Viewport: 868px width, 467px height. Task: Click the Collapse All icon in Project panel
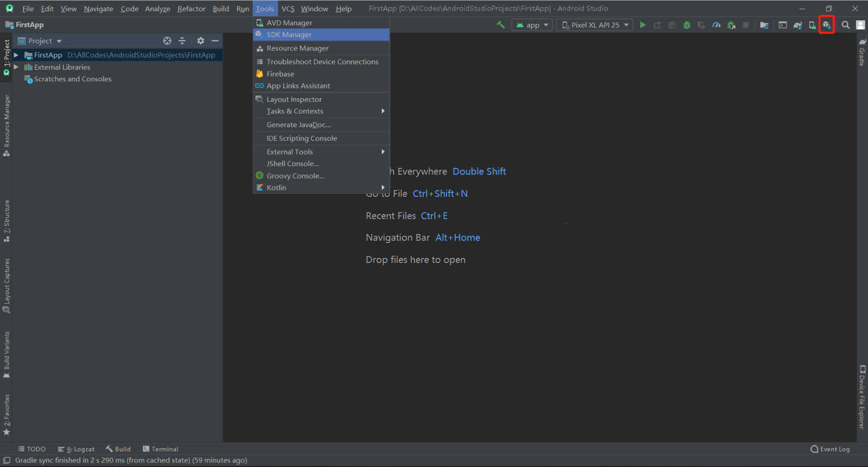pos(182,41)
